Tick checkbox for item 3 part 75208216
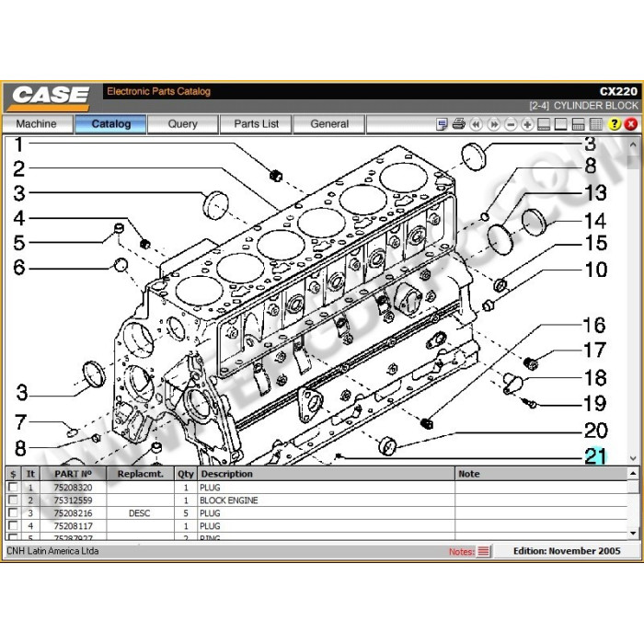Viewport: 644px width, 644px height. [13, 512]
